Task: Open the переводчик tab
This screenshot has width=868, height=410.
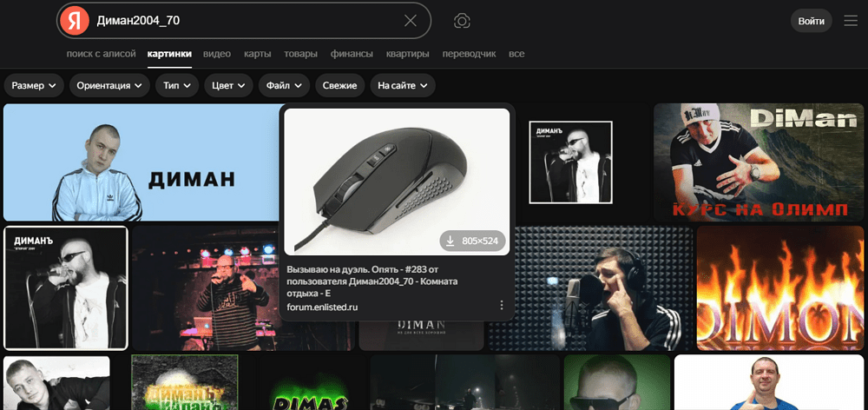Action: [469, 54]
